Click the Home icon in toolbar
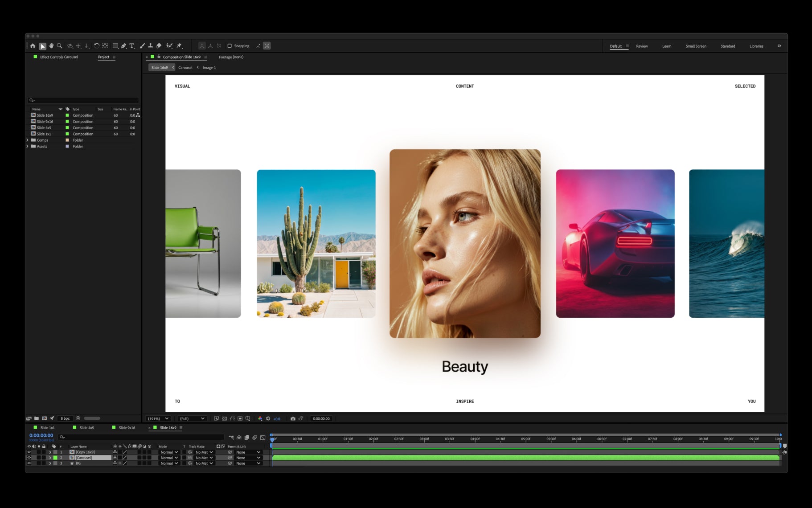The width and height of the screenshot is (812, 508). coord(33,46)
